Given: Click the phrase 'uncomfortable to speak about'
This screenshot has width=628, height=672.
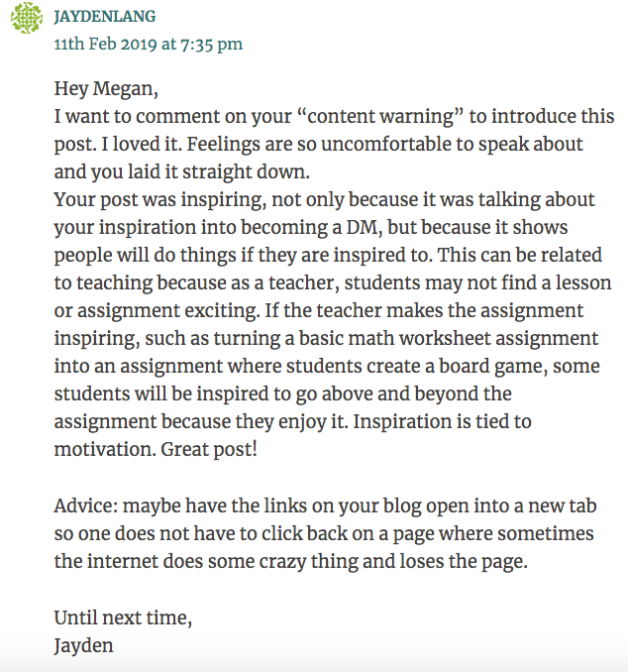Looking at the screenshot, I should 452,145.
